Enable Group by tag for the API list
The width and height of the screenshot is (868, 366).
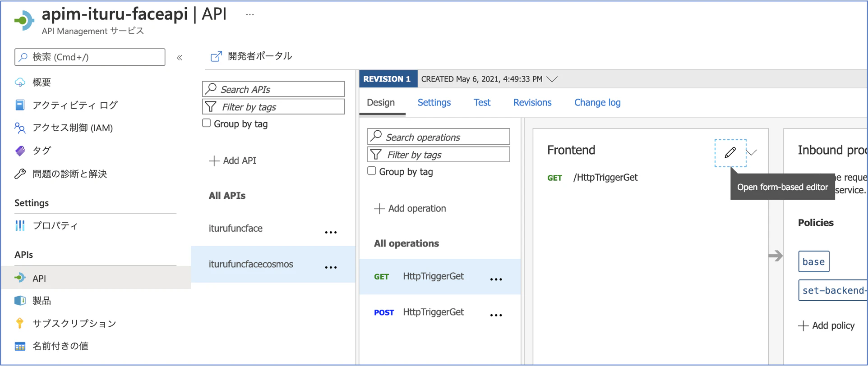207,123
